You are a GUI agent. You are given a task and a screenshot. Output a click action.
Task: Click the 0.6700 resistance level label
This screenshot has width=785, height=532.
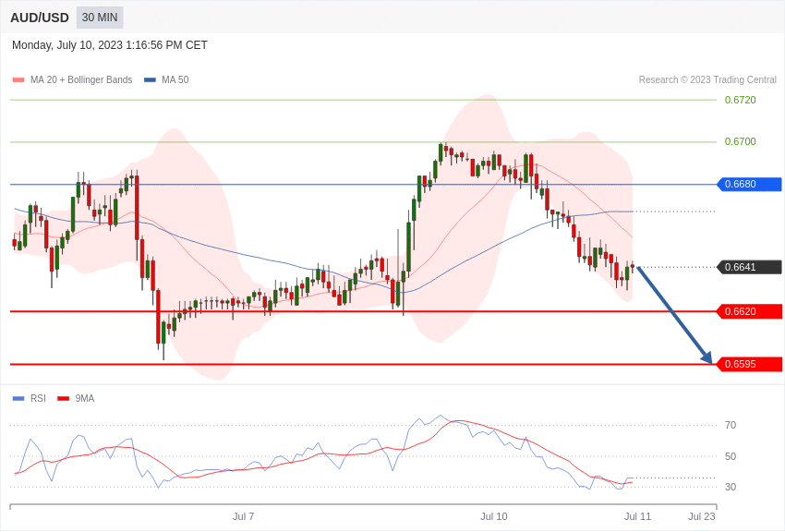[x=740, y=141]
